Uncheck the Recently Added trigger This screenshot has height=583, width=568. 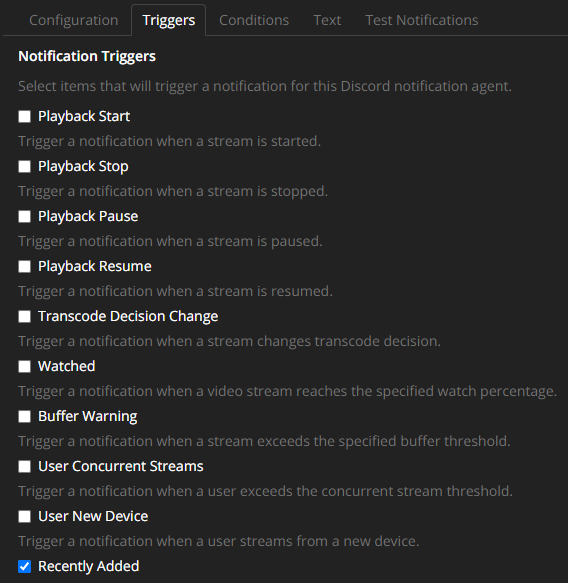pyautogui.click(x=25, y=566)
